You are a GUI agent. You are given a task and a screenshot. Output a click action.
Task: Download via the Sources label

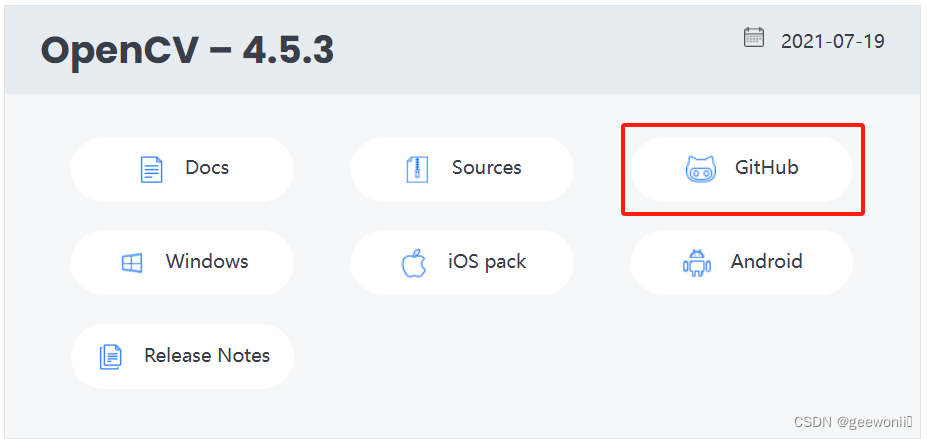point(487,168)
